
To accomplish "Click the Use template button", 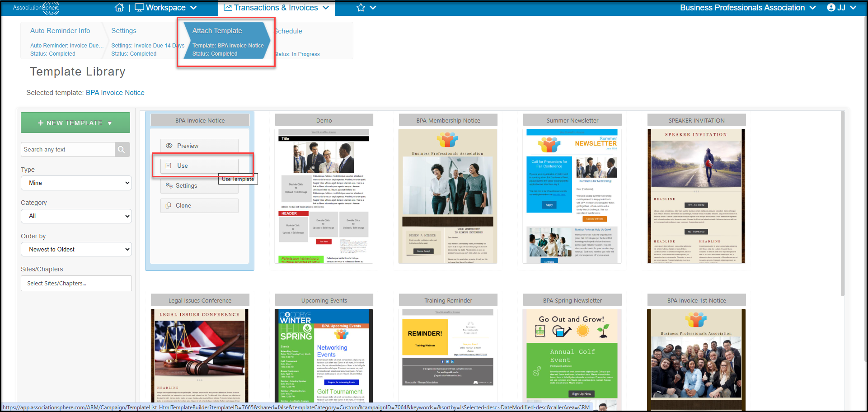I will pyautogui.click(x=199, y=166).
